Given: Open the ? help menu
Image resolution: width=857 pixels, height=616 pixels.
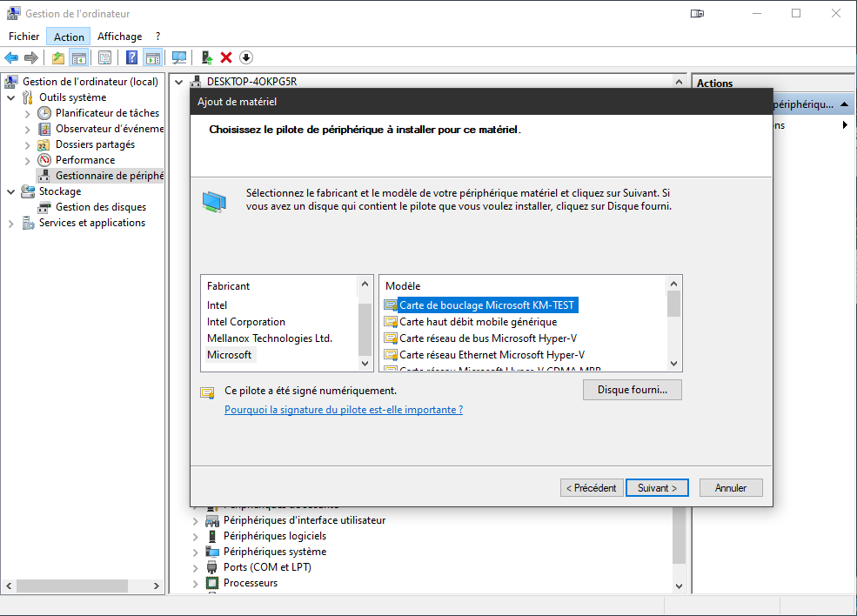Looking at the screenshot, I should (158, 37).
